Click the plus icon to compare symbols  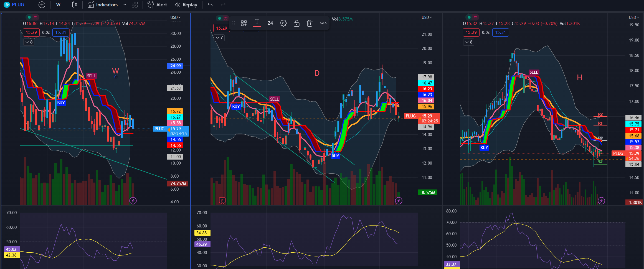point(42,5)
